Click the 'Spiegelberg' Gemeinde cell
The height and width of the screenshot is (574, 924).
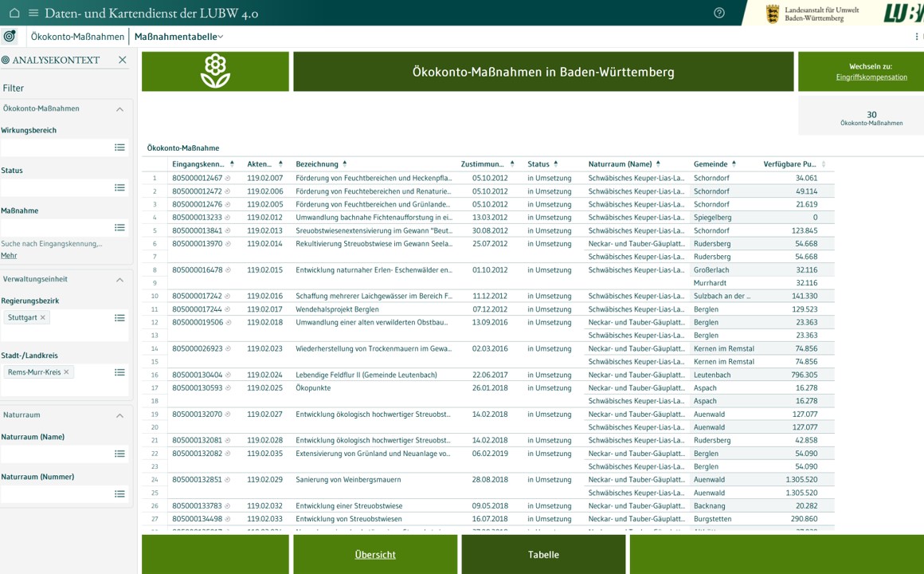[712, 218]
